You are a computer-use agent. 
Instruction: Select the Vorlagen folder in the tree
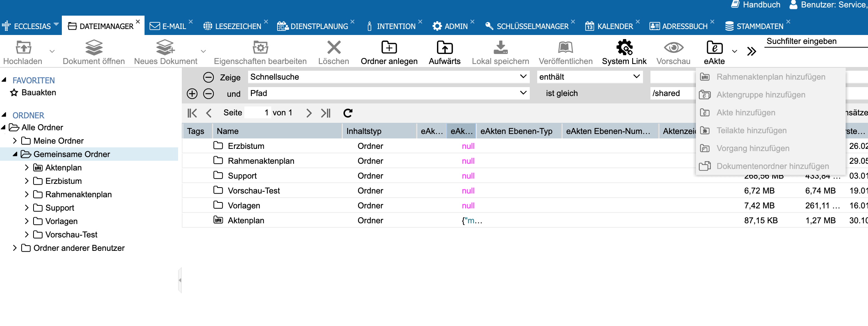[x=61, y=221]
